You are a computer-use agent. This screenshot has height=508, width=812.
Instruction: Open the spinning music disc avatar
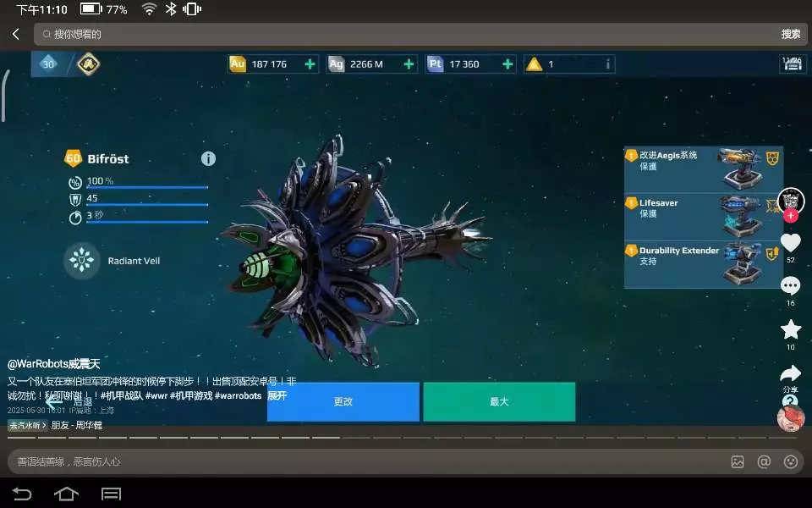pos(791,417)
